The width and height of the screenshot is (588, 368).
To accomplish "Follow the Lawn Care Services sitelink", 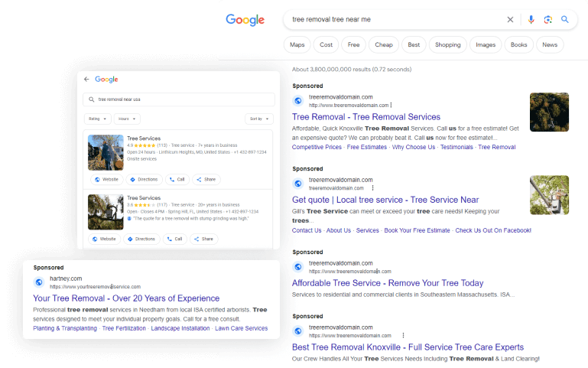I will [241, 328].
